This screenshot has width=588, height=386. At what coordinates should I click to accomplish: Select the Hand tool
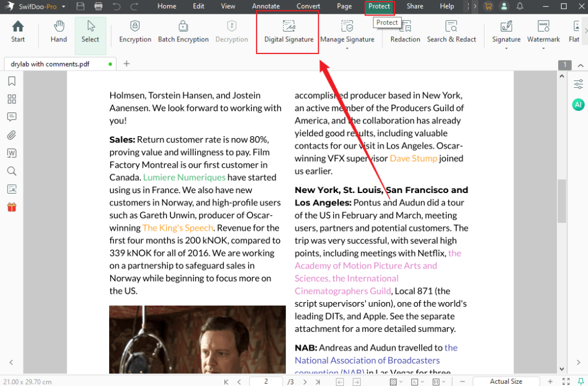(x=59, y=32)
